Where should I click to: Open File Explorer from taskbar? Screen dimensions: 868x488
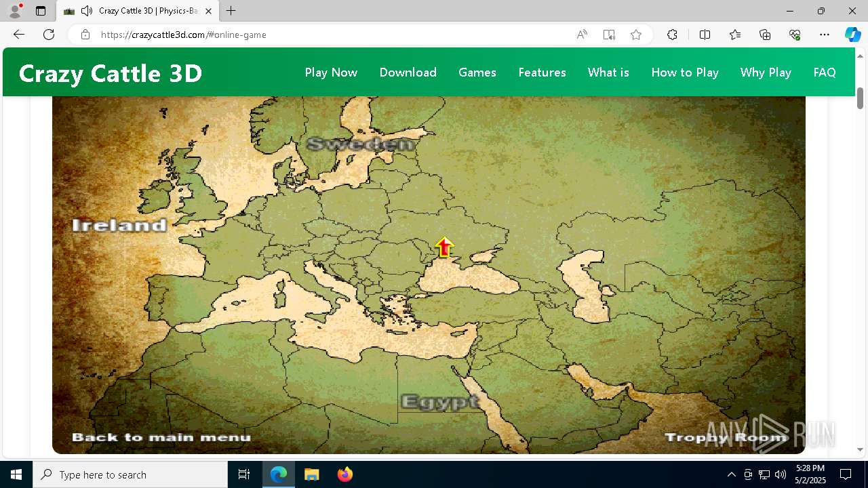[x=311, y=474]
